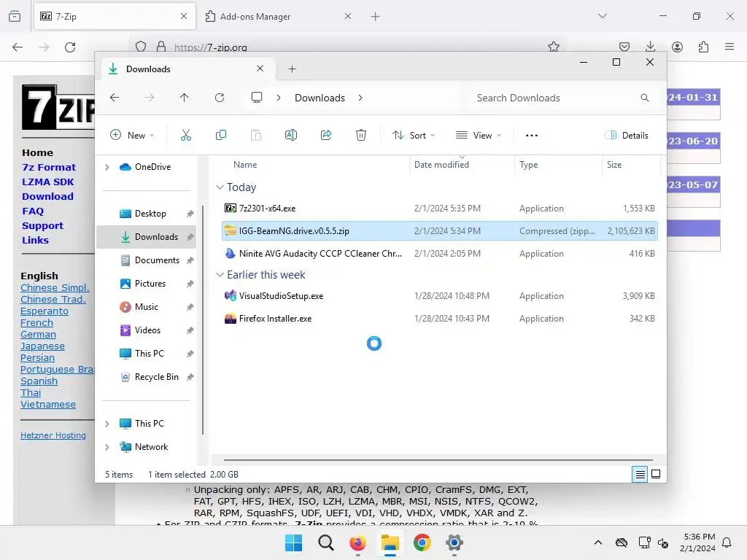This screenshot has height=560, width=747.
Task: Open 7z Format link on 7-Zip page
Action: point(49,167)
